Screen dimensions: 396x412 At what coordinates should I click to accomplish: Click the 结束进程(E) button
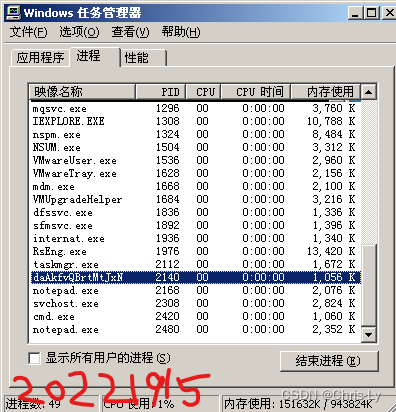tap(329, 361)
